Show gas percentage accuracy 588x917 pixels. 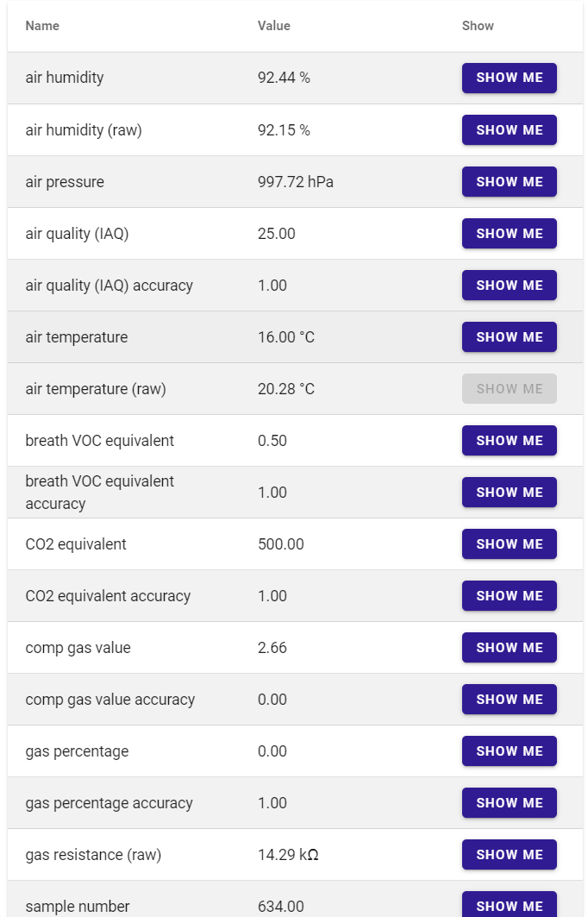coord(509,803)
